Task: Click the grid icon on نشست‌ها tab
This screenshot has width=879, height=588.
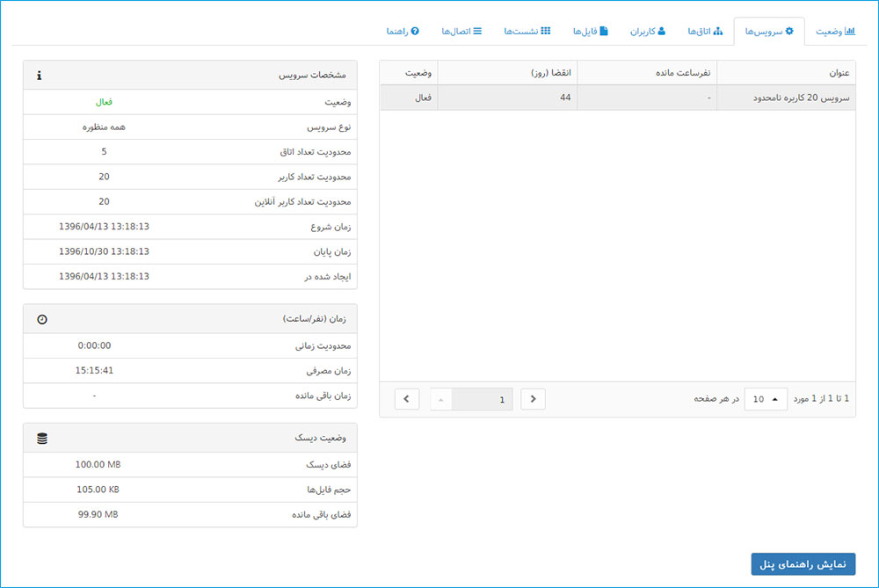Action: point(546,31)
